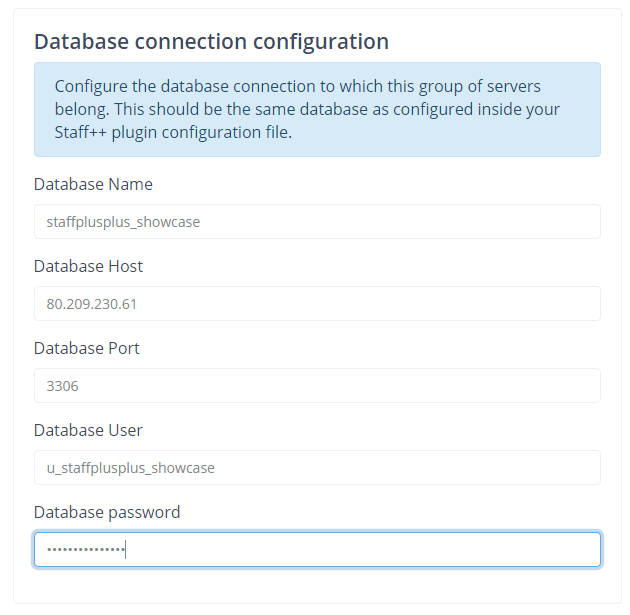Place cursor on u_staffplusplus_showcase username text
630x615 pixels.
click(131, 468)
